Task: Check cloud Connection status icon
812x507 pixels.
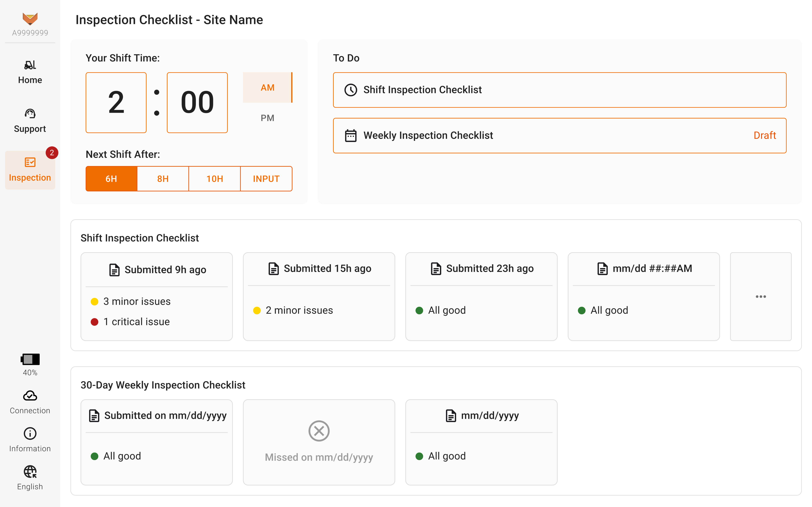Action: [30, 396]
